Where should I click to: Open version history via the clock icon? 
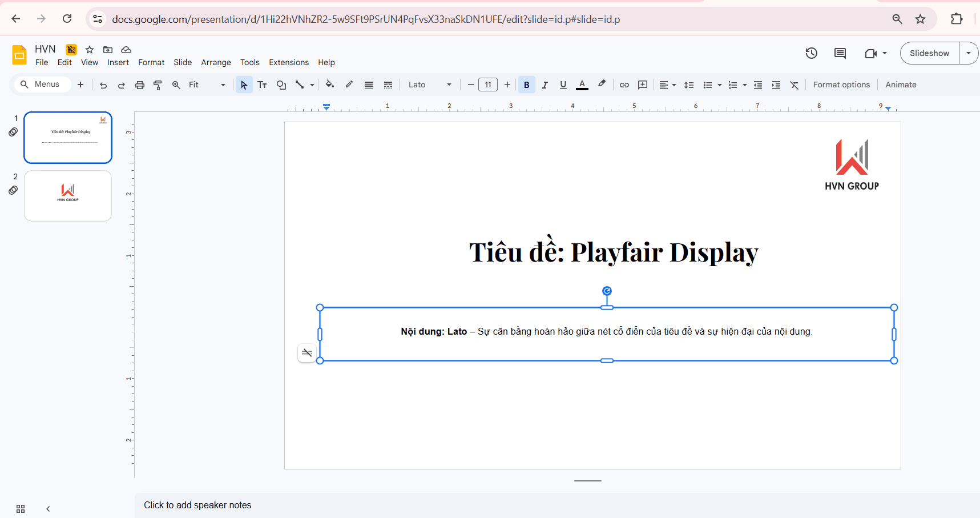click(811, 53)
